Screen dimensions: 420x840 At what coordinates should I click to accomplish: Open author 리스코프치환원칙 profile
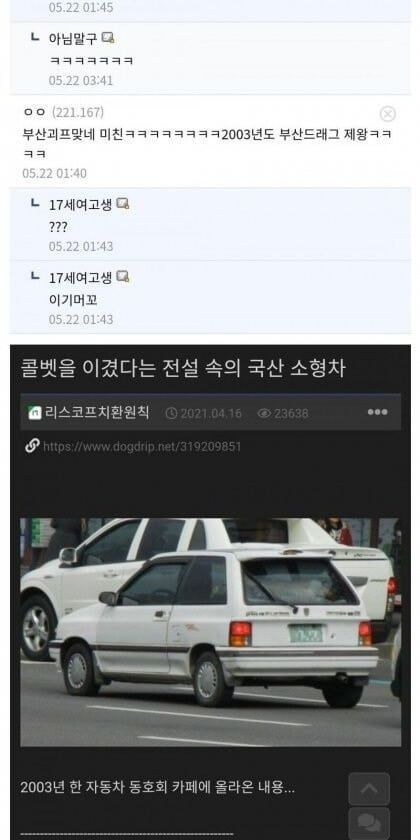(x=97, y=413)
